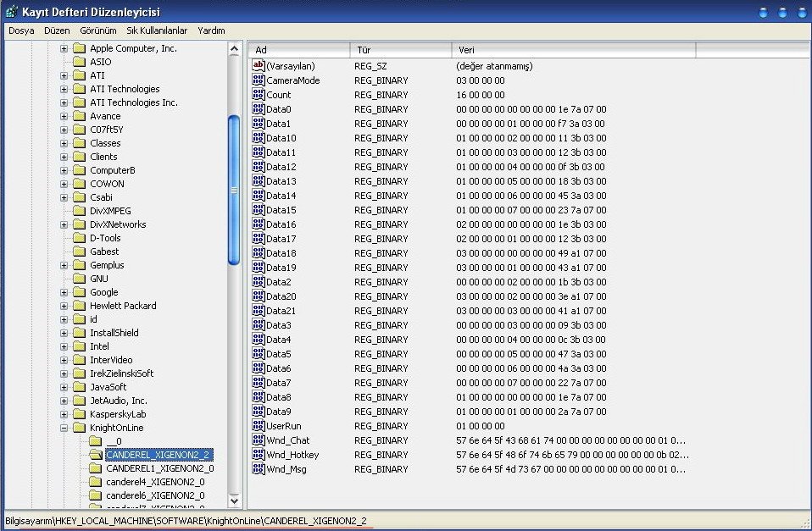Click the tree scrollbar up arrow
Viewport: 812px width, 531px height.
pyautogui.click(x=234, y=49)
